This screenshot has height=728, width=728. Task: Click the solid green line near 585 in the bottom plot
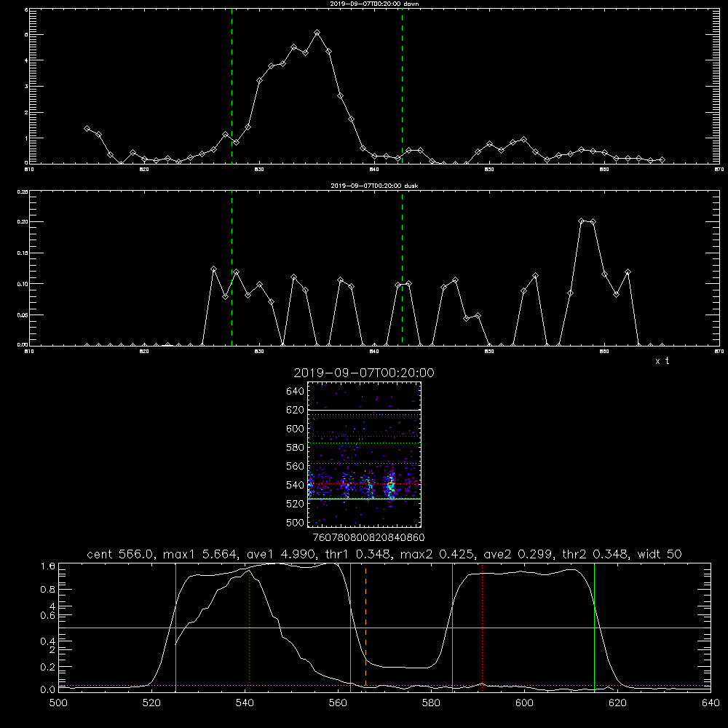[x=452, y=627]
